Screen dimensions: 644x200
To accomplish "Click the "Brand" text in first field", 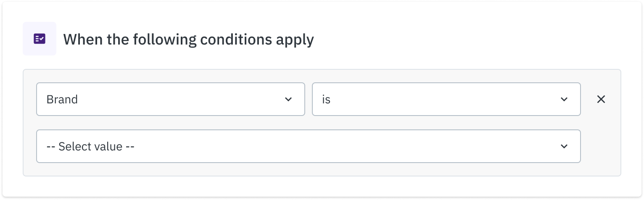I will point(62,100).
